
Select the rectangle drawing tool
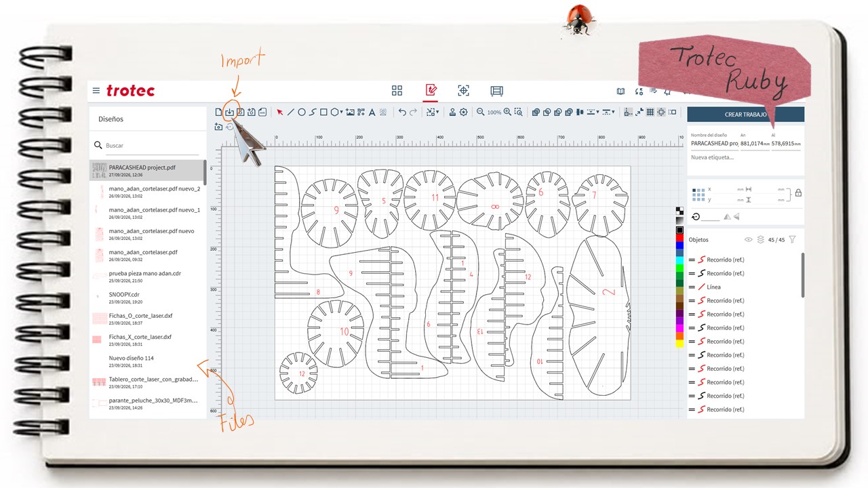tap(323, 112)
